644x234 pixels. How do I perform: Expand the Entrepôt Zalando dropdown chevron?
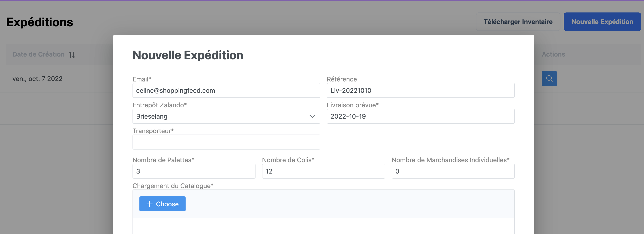point(312,116)
